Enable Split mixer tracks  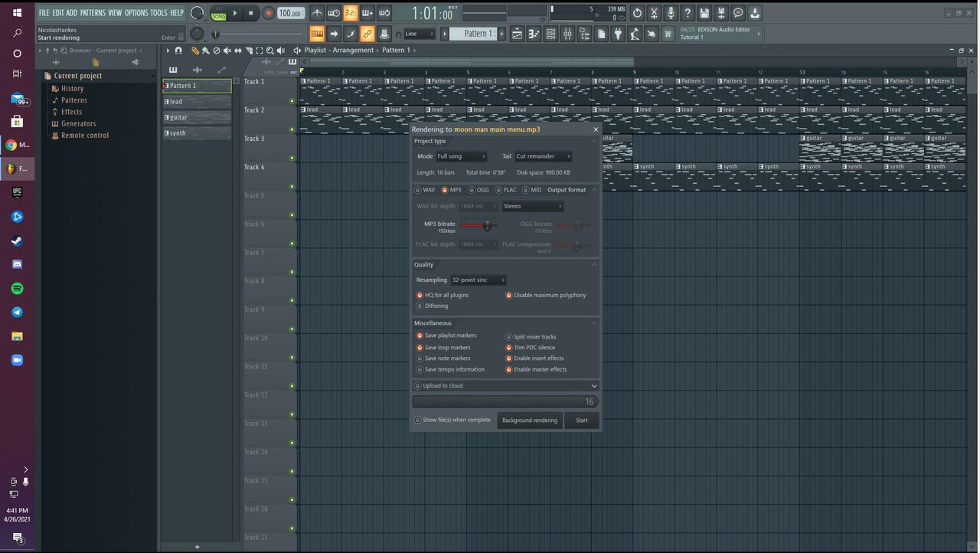[x=531, y=337]
